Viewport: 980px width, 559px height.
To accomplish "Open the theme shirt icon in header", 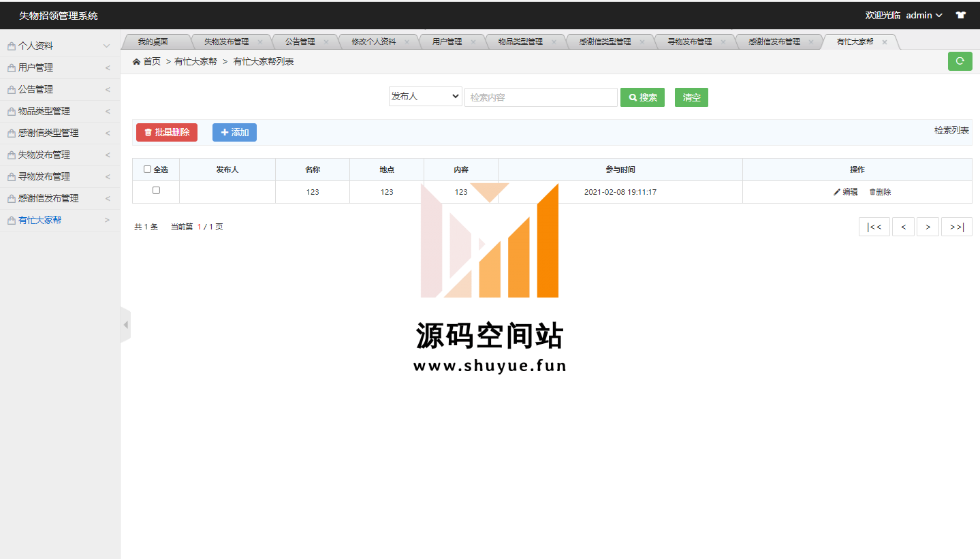I will tap(961, 15).
